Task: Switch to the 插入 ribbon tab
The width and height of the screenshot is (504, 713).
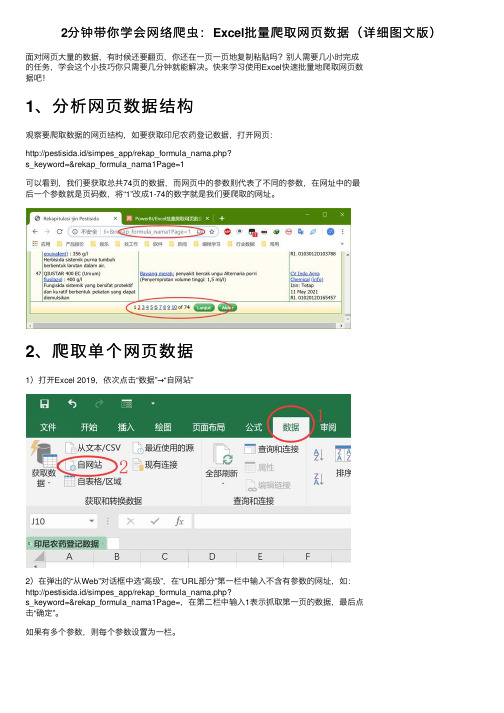Action: coord(126,427)
